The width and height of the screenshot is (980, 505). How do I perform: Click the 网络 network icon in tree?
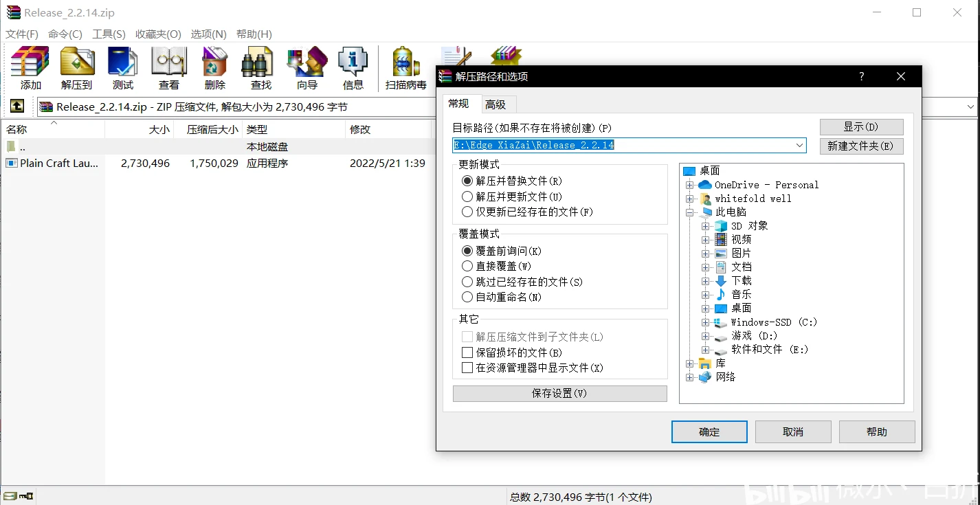point(705,377)
